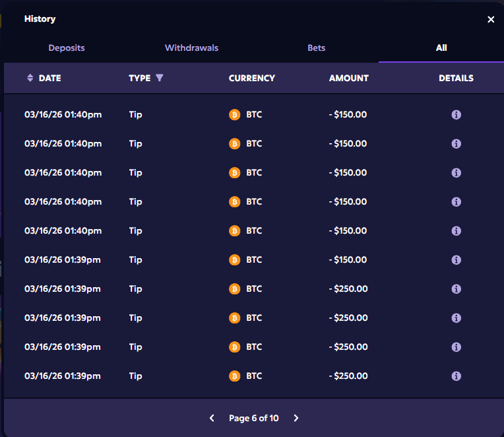Select the All tab
504x437 pixels.
[441, 48]
